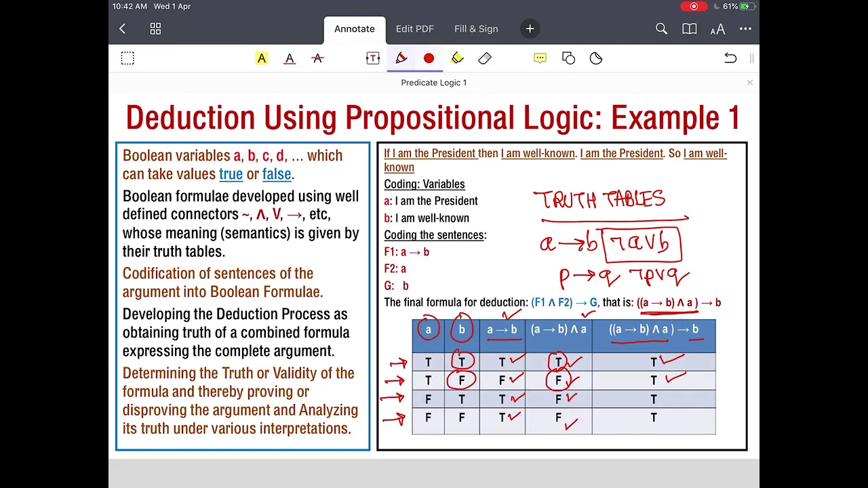Select the strikethrough text tool
The width and height of the screenshot is (868, 488).
coord(317,58)
